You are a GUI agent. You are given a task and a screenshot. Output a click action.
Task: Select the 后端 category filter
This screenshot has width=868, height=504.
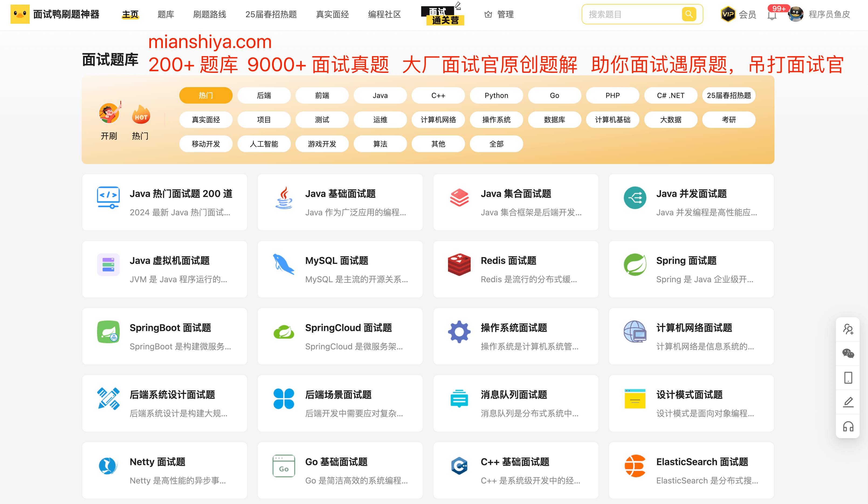coord(264,96)
